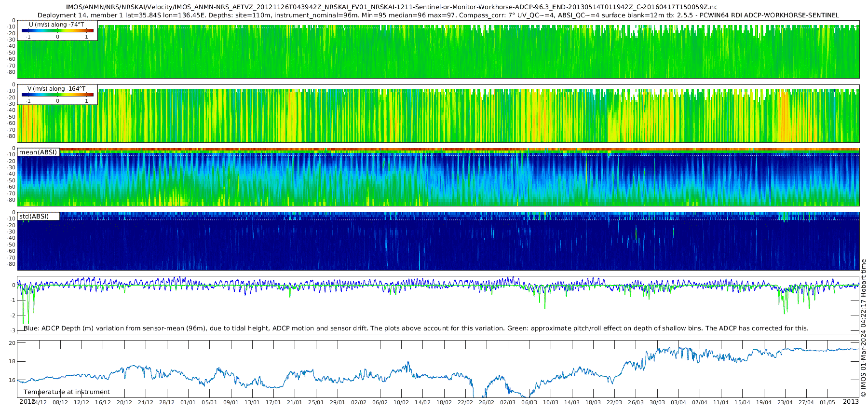Select the 24/12 date tick
Viewport: 868px width, 410px height.
pyautogui.click(x=146, y=402)
